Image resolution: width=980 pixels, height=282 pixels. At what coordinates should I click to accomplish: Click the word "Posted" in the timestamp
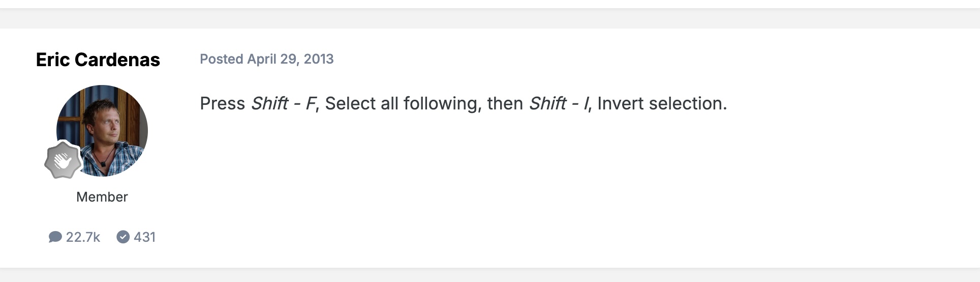[222, 59]
